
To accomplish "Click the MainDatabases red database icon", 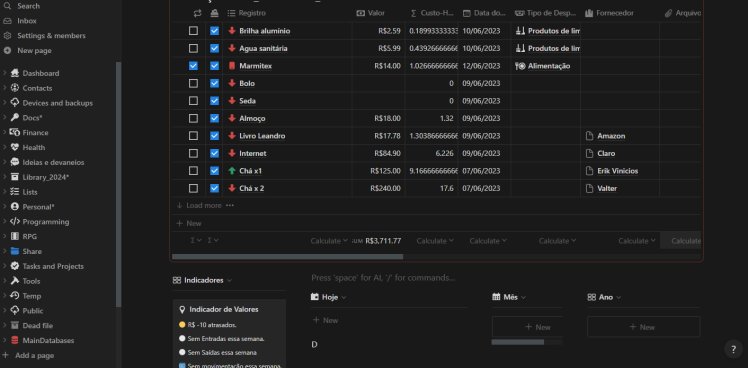I will 14,340.
